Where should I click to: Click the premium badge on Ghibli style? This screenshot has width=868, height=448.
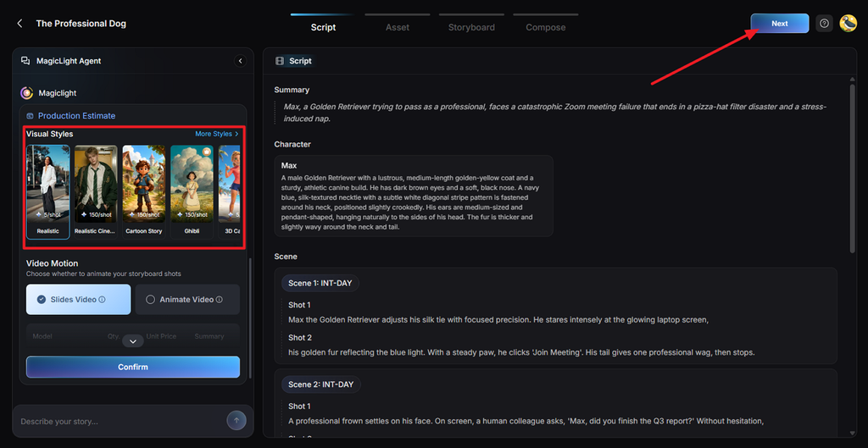coord(207,152)
